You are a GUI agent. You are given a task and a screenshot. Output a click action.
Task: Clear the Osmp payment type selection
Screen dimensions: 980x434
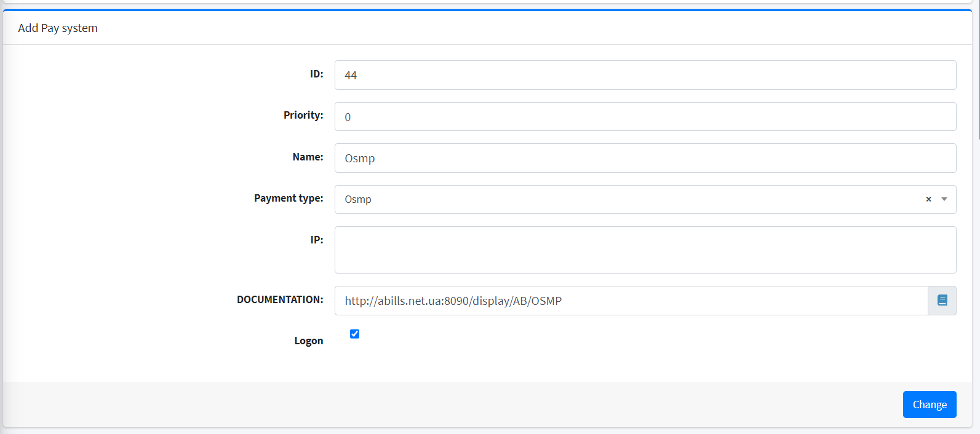pyautogui.click(x=928, y=199)
